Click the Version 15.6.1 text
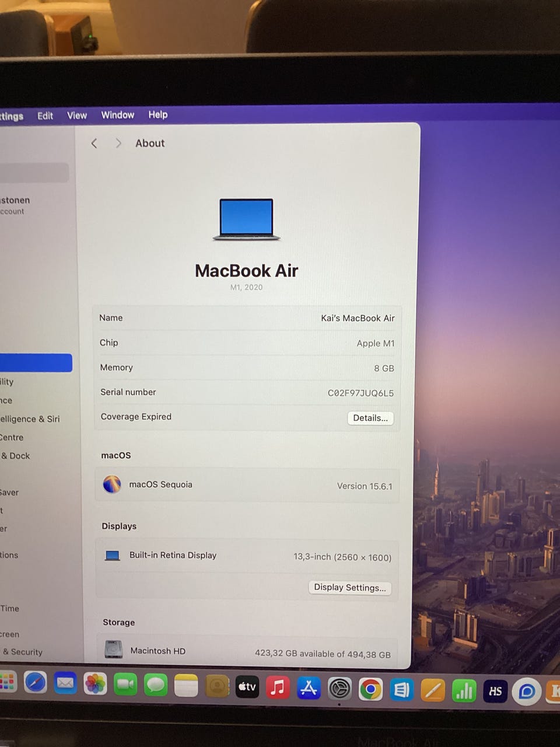This screenshot has width=560, height=747. (365, 486)
